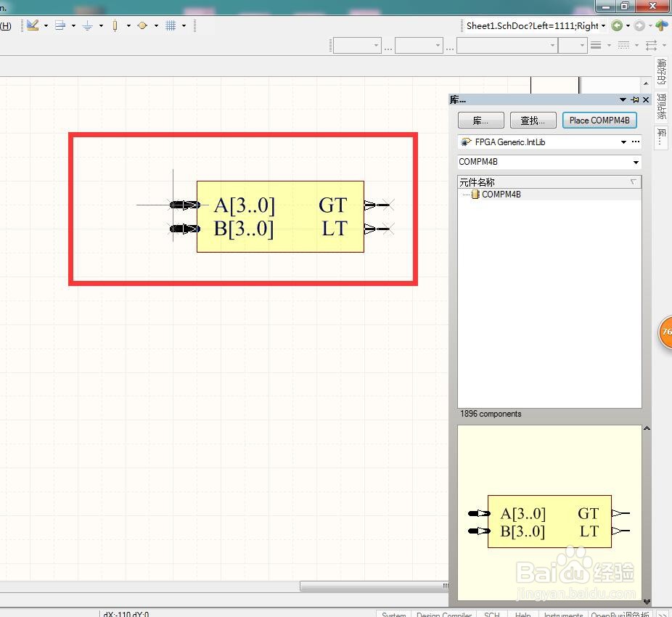
Task: Click the arrow style icon
Action: coord(651,45)
